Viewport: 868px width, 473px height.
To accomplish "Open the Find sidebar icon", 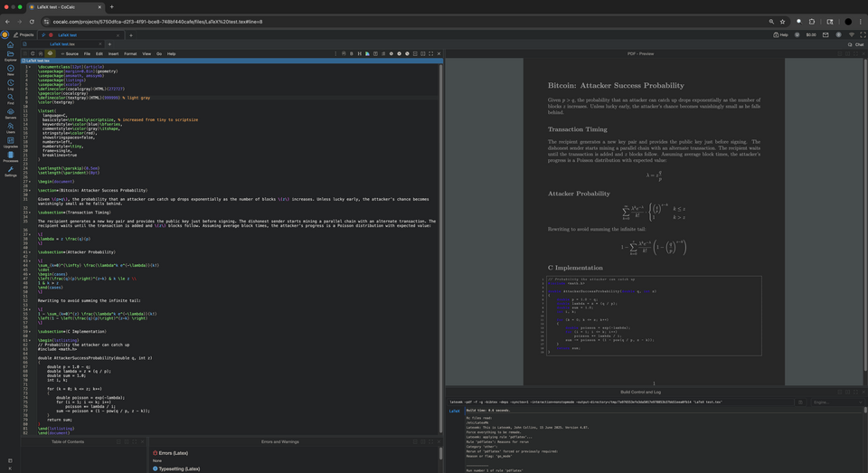I will [x=10, y=99].
